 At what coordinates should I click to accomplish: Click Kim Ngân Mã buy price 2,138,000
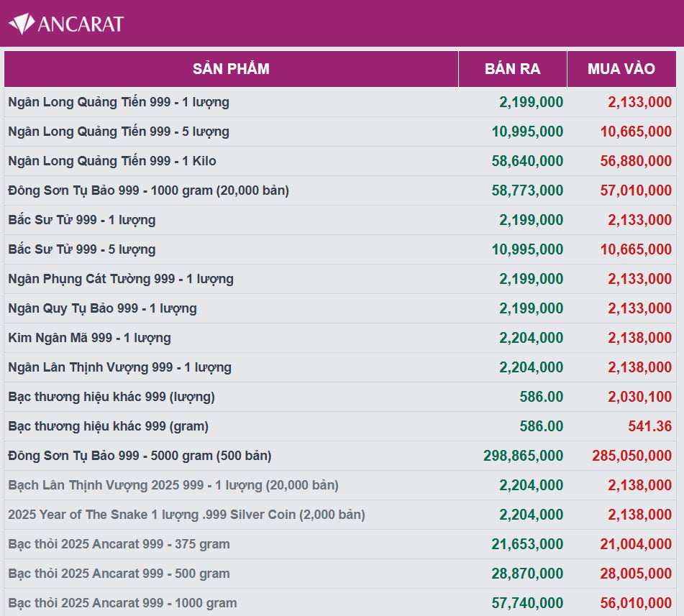(x=640, y=338)
